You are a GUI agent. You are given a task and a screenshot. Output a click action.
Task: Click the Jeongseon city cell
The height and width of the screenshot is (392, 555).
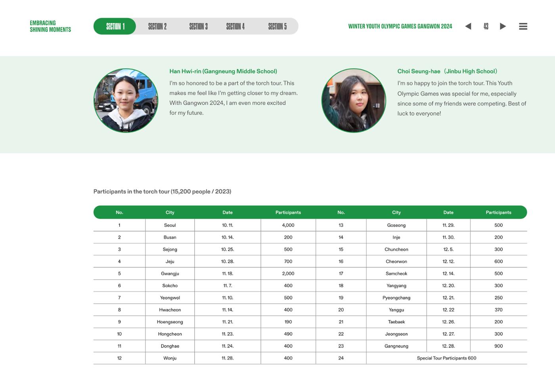[x=396, y=334]
